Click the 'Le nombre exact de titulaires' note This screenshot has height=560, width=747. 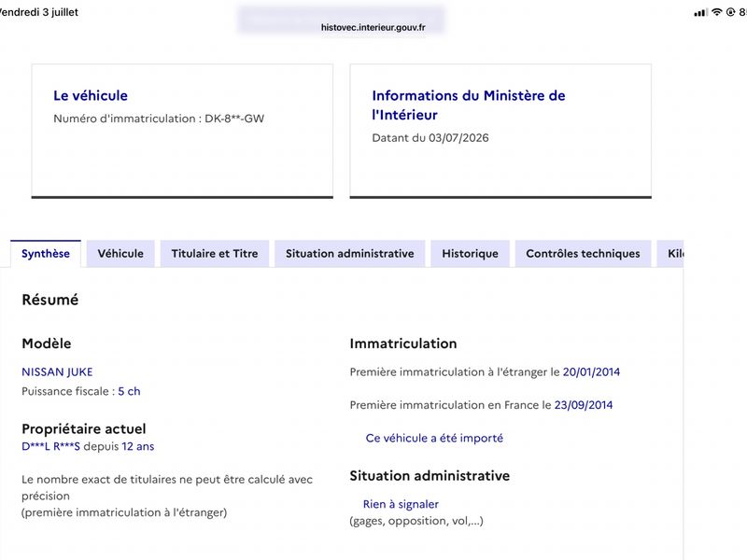tap(167, 487)
